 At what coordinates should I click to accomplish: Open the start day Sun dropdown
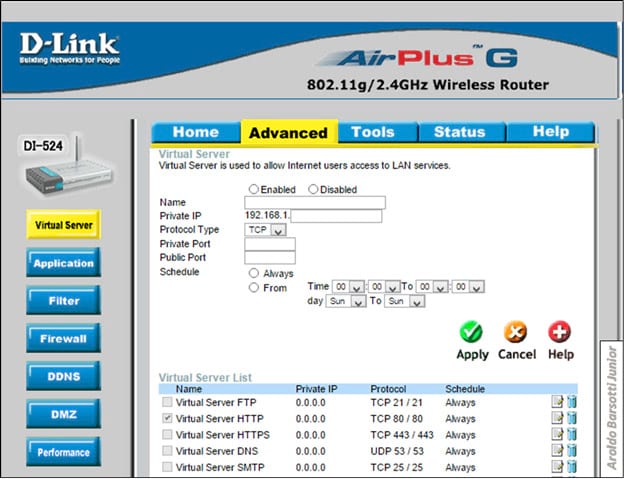(346, 301)
